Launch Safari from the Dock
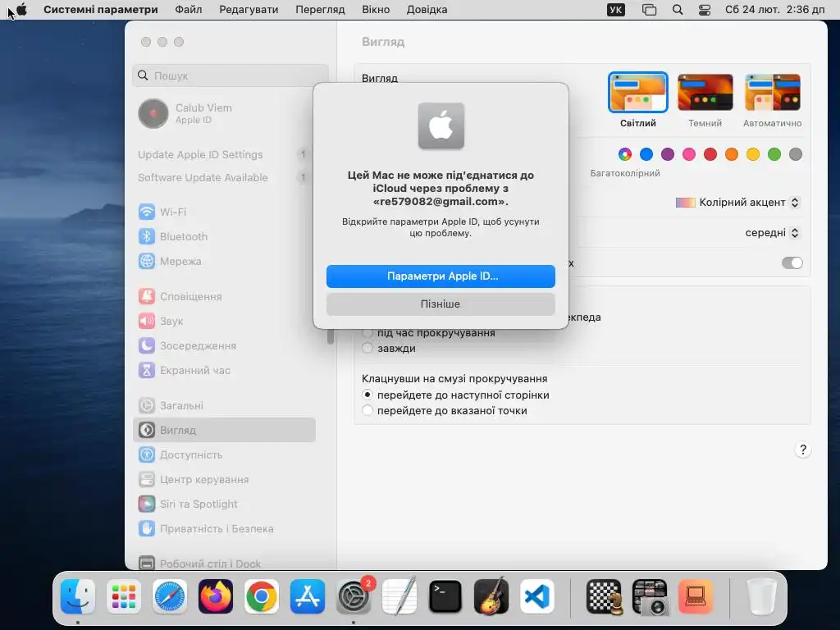Viewport: 840px width, 630px height. coord(170,596)
